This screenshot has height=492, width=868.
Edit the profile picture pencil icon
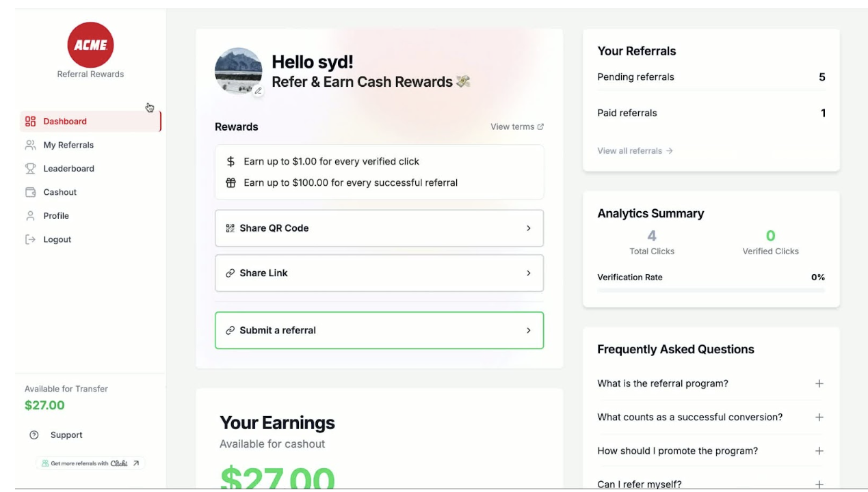(258, 90)
